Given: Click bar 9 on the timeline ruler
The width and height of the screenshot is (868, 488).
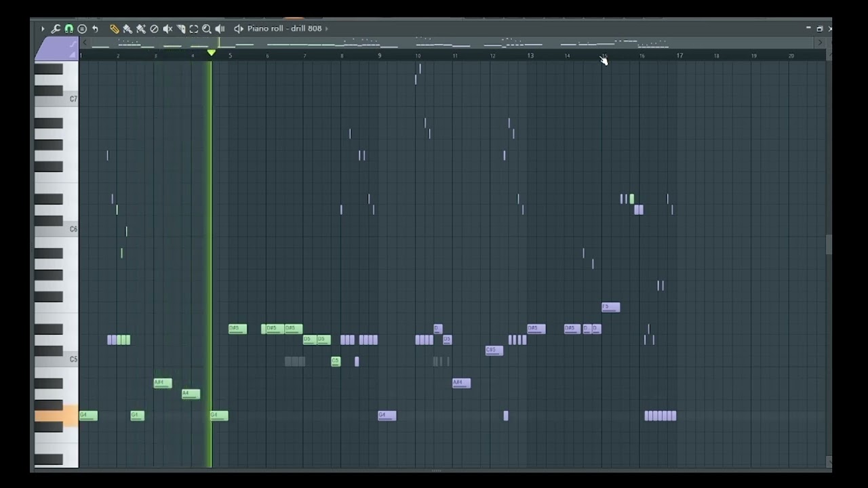Looking at the screenshot, I should point(380,56).
